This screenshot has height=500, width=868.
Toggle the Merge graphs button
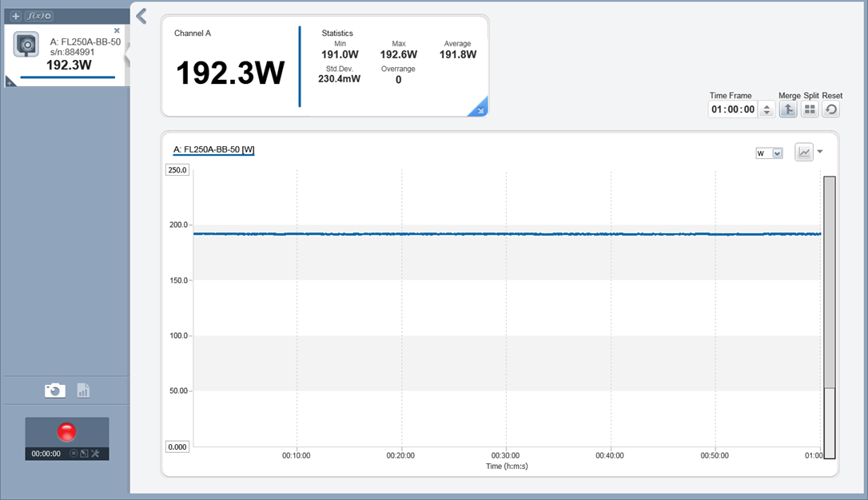(x=788, y=109)
